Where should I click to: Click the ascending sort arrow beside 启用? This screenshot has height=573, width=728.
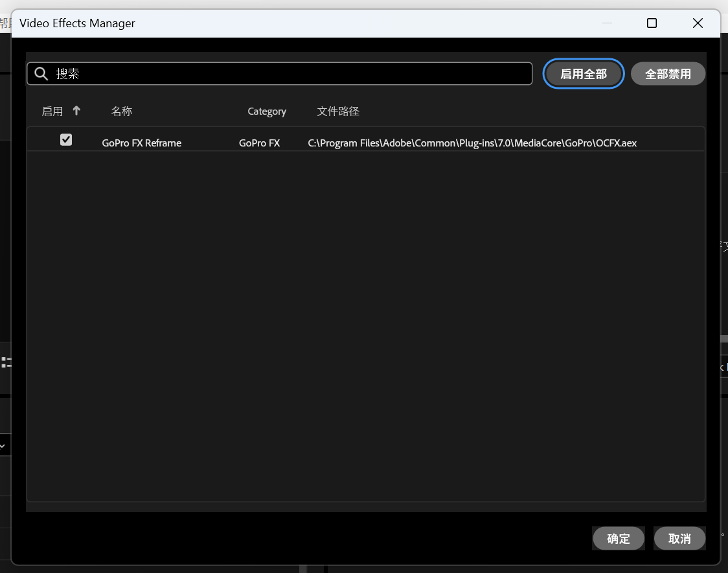(x=76, y=110)
